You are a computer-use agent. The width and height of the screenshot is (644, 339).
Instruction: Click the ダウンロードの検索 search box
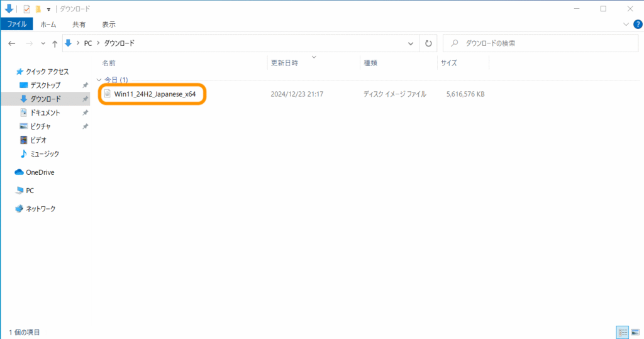(540, 43)
